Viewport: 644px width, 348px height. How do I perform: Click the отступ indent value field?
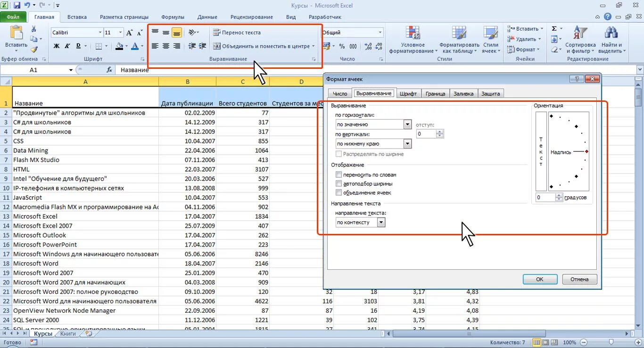point(427,134)
